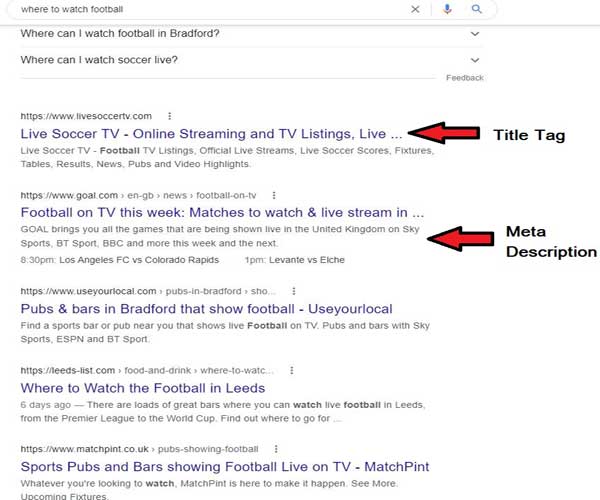Click the goal.com breadcrumb URL

pos(138,195)
